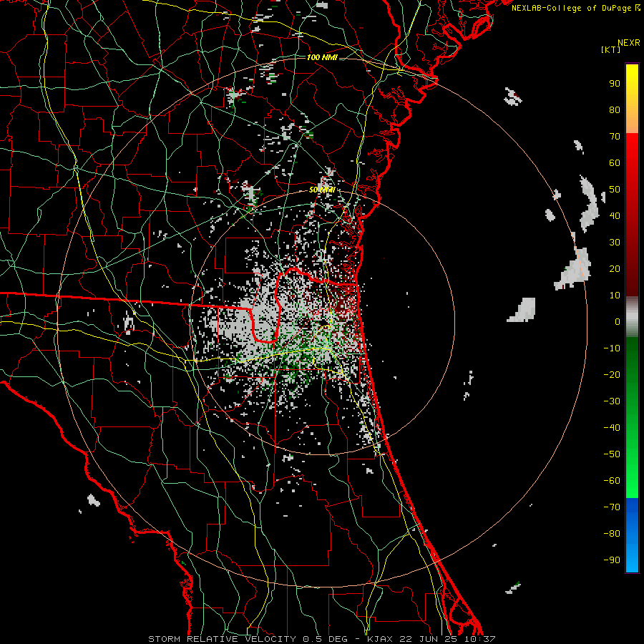Image resolution: width=644 pixels, height=644 pixels.
Task: Click the '50 NMI' range ring label
Action: click(322, 190)
